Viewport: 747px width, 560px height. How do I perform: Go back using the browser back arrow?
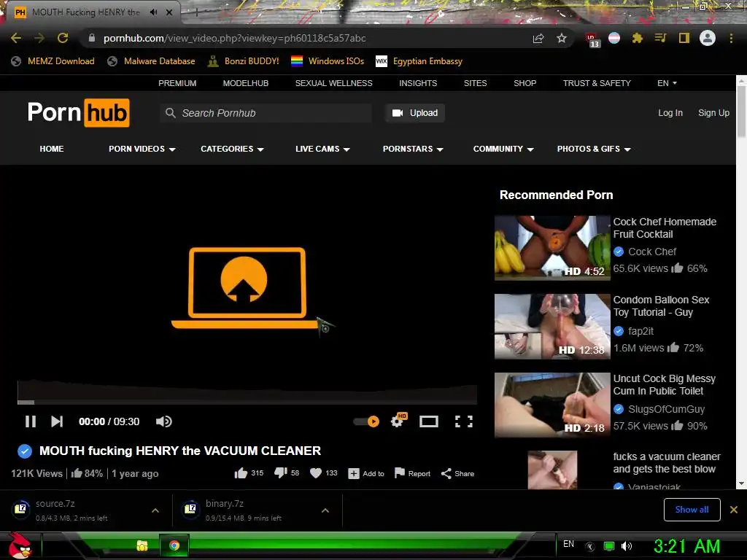[16, 38]
